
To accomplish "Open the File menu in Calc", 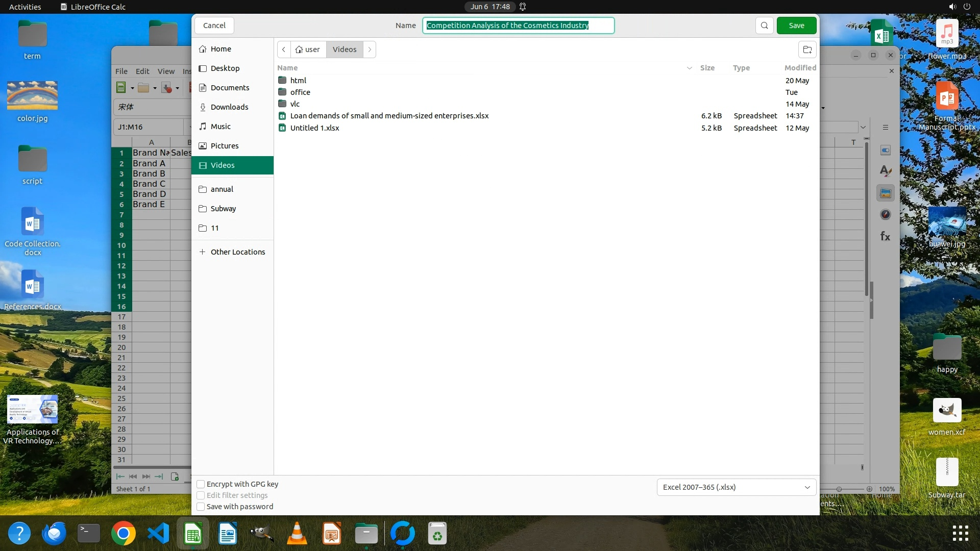I will click(x=121, y=71).
